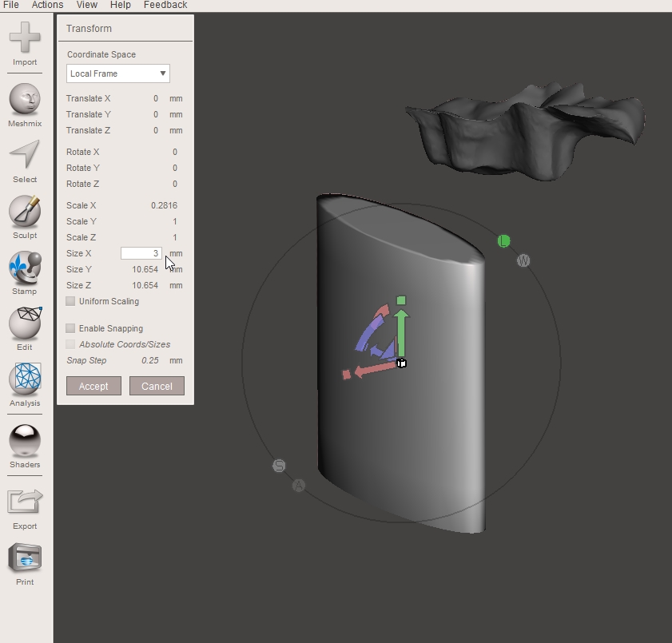Click the Accept button

(93, 386)
